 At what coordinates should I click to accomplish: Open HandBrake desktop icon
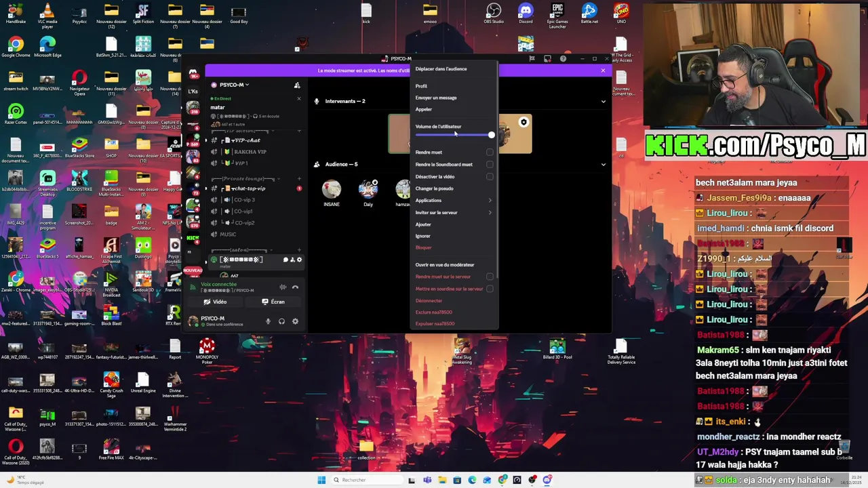(x=16, y=13)
